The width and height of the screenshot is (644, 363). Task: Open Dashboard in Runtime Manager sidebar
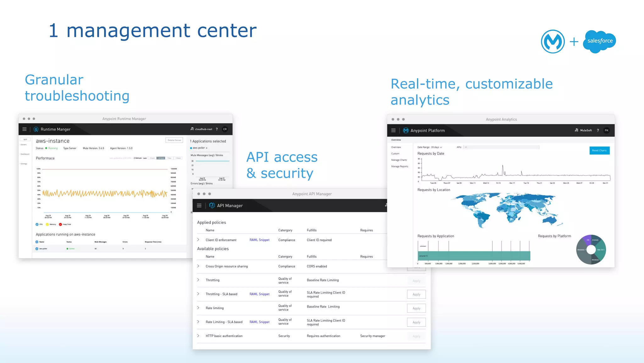tap(25, 154)
